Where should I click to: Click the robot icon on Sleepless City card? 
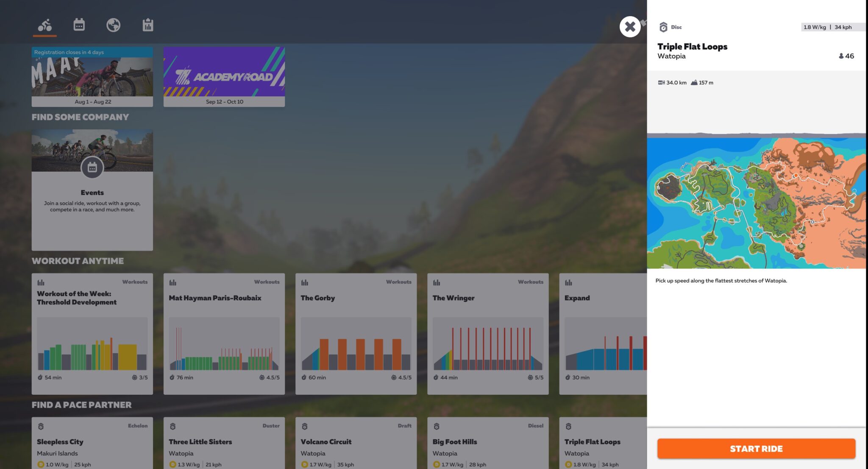tap(40, 426)
